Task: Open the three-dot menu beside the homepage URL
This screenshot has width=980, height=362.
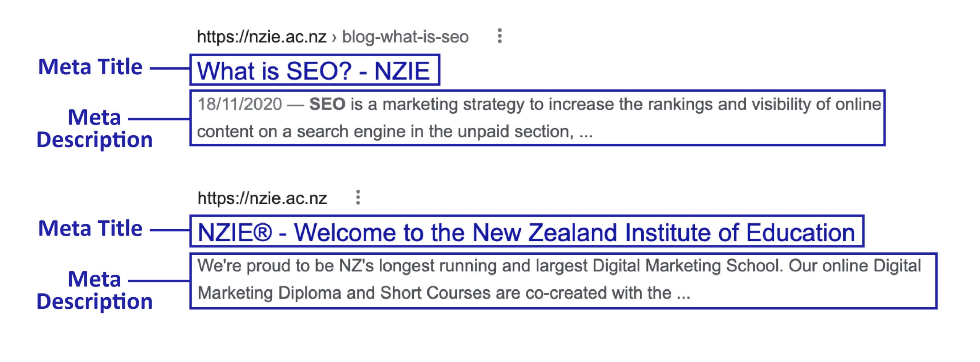Action: click(358, 197)
